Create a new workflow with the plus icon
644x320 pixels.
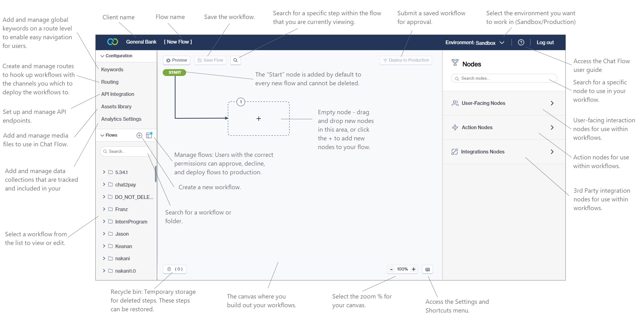click(x=139, y=135)
